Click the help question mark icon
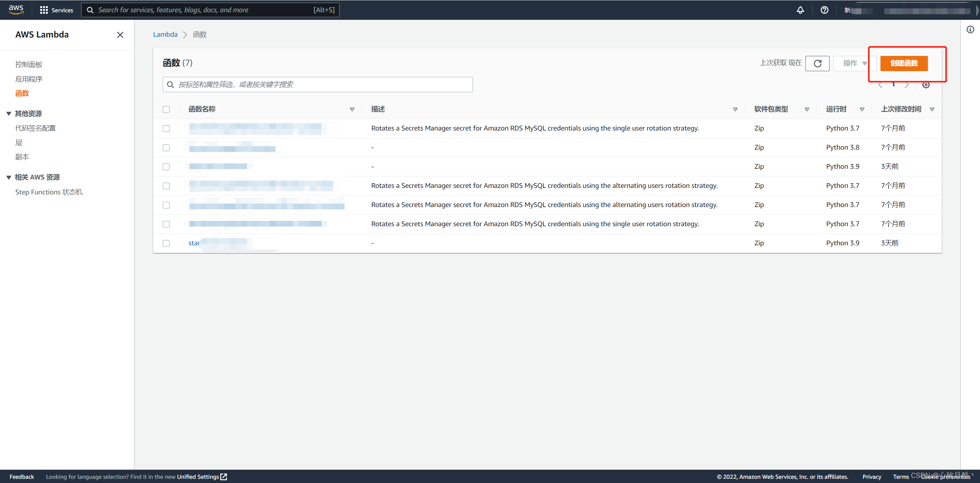 (824, 10)
